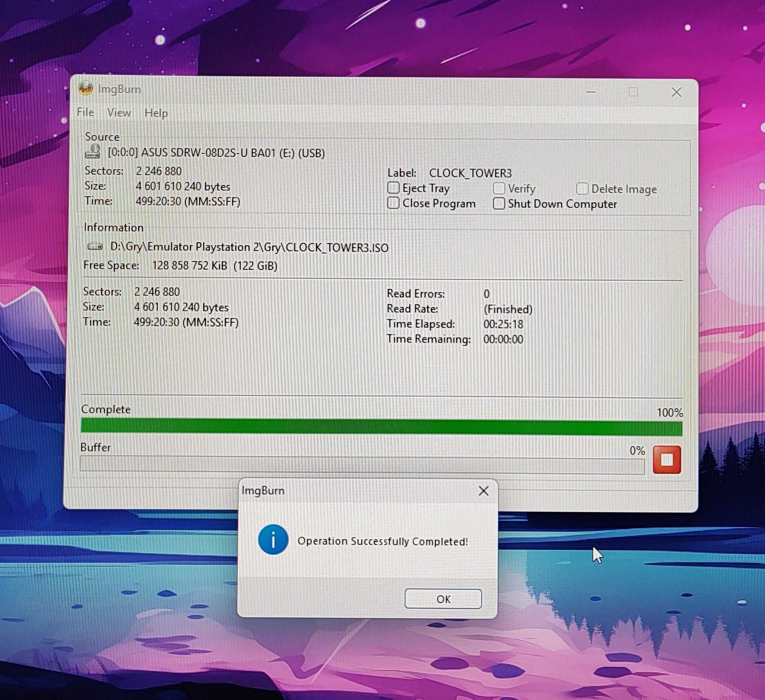Click the Time Elapsed 00:25:18 value
The width and height of the screenshot is (765, 700).
point(503,324)
